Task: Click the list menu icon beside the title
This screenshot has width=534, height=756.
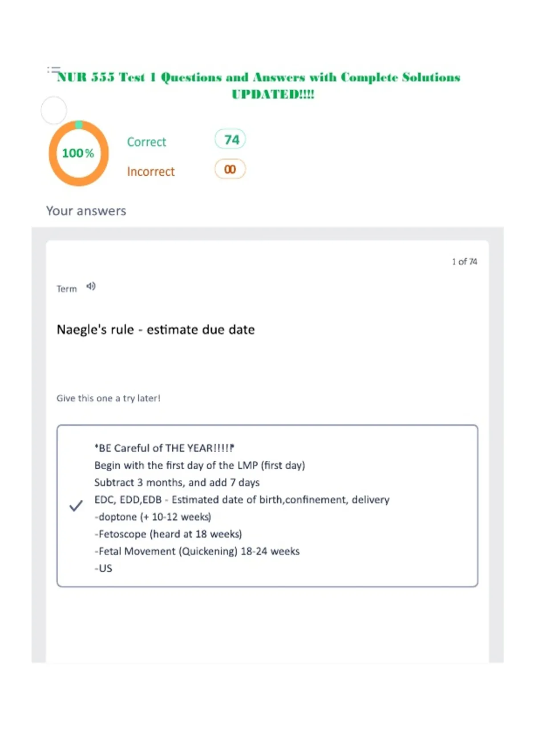Action: coord(53,69)
